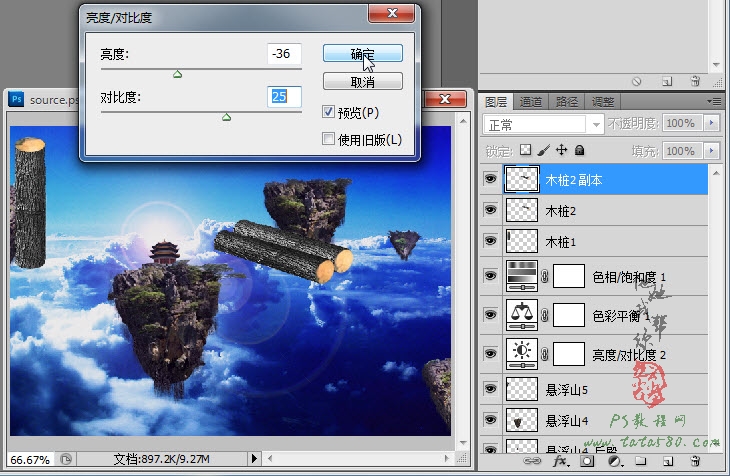Click upper panel's new item icon

point(667,82)
